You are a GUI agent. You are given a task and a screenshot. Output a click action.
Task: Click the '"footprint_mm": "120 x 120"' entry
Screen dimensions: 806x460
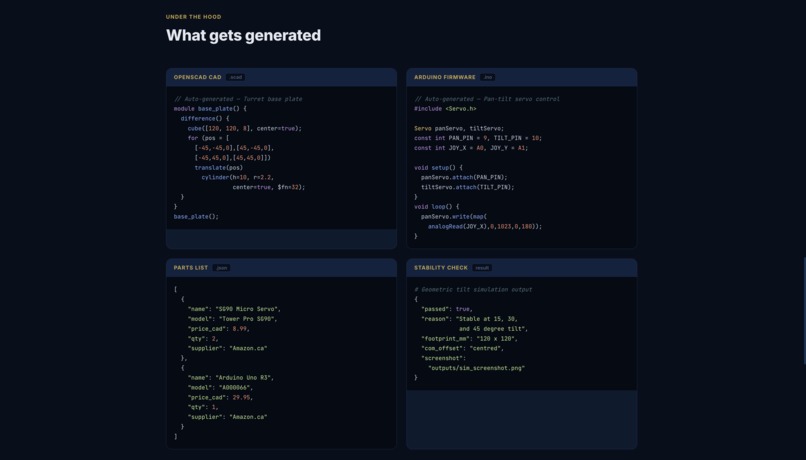point(469,339)
